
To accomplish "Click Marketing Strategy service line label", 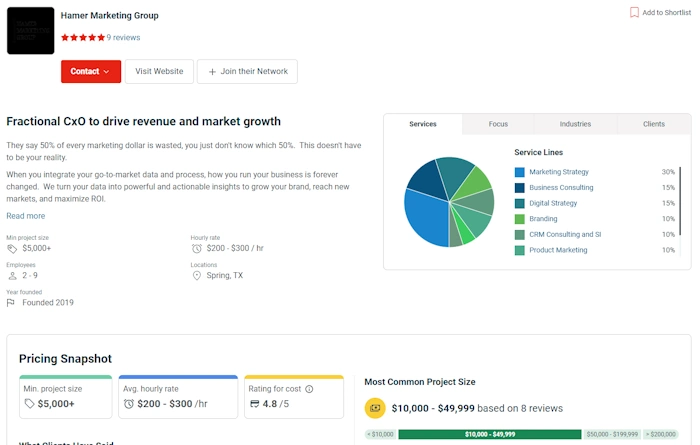I will pos(559,172).
